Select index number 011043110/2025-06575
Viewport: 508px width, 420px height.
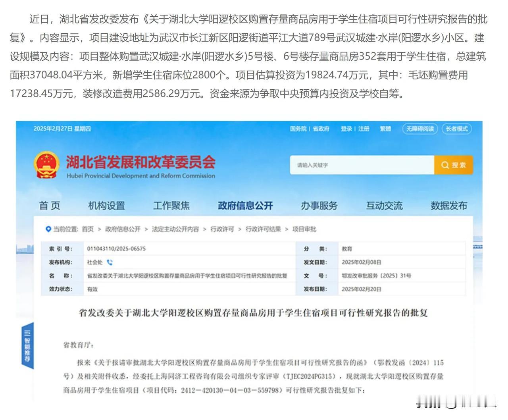point(116,249)
